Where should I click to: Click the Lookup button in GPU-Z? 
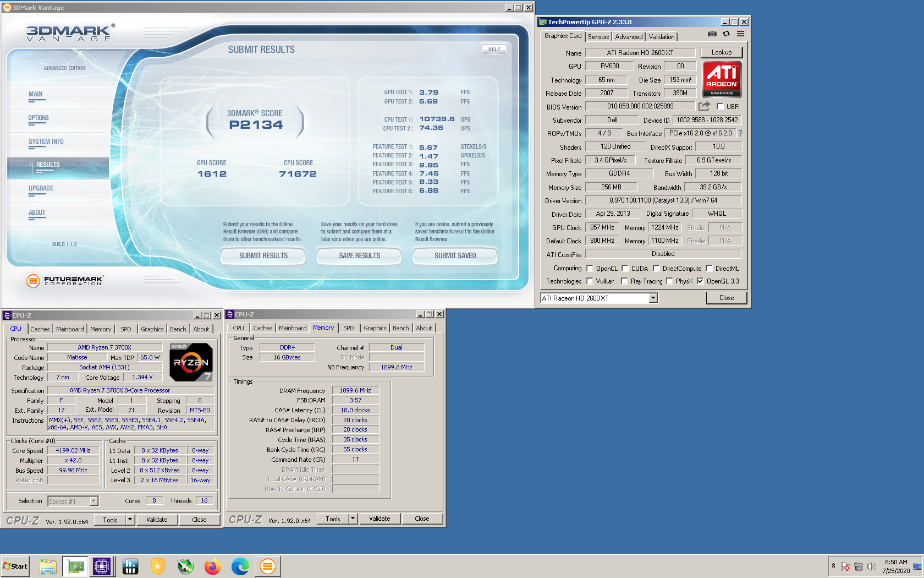pyautogui.click(x=722, y=52)
